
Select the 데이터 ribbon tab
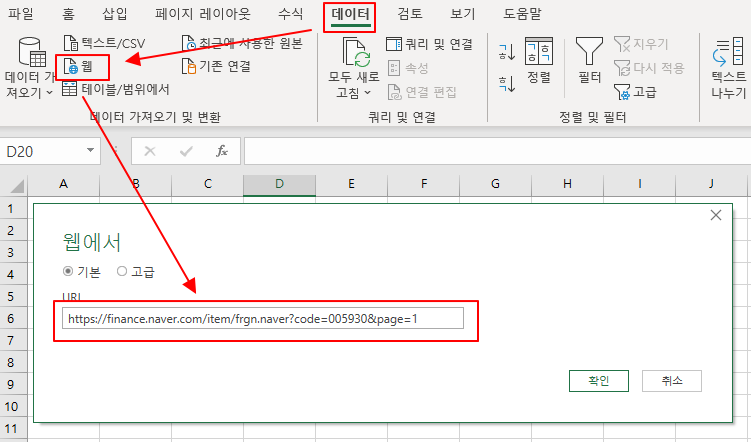(350, 15)
